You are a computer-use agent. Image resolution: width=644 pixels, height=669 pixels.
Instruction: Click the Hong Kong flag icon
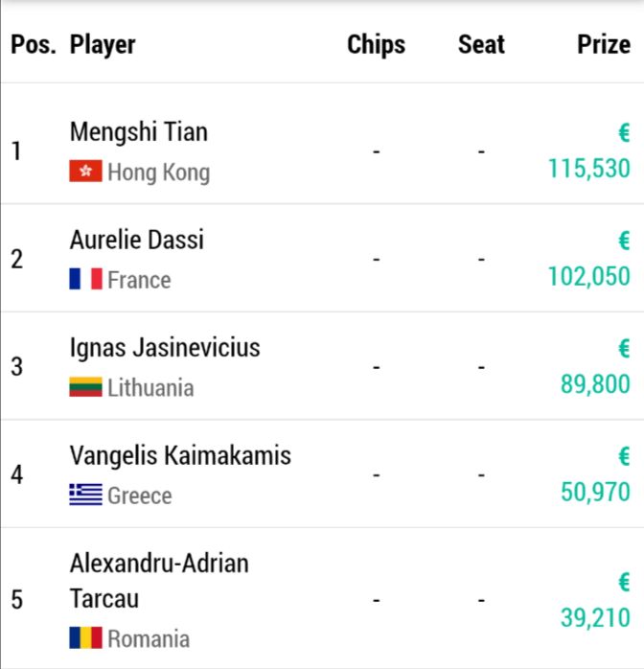85,172
